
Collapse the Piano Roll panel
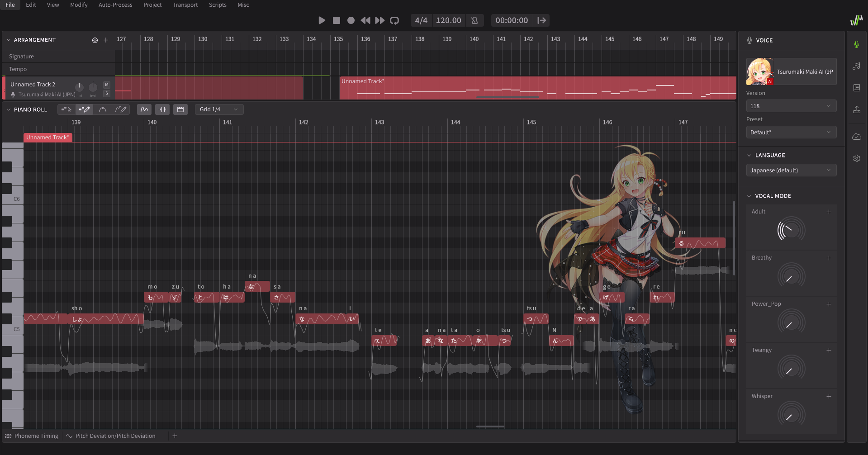click(x=9, y=109)
